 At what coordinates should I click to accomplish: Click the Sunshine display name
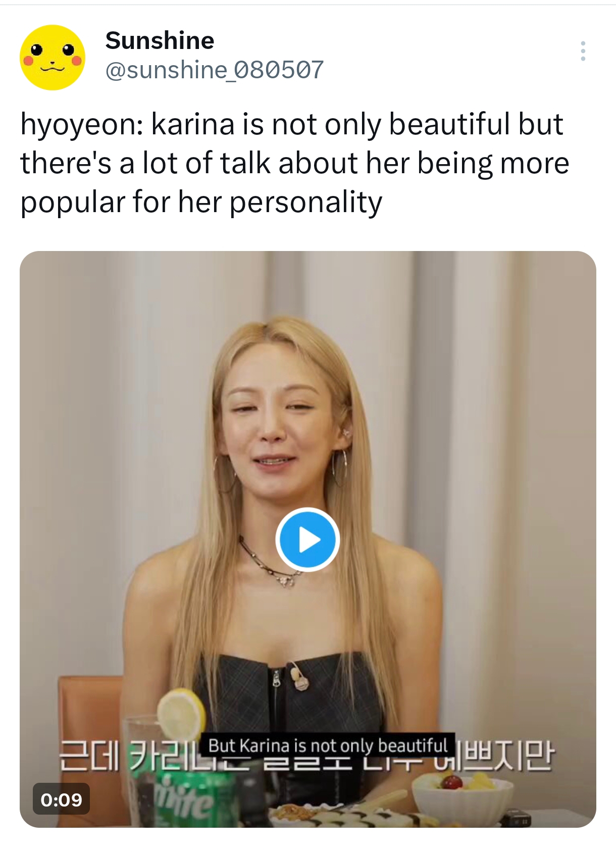(x=160, y=40)
